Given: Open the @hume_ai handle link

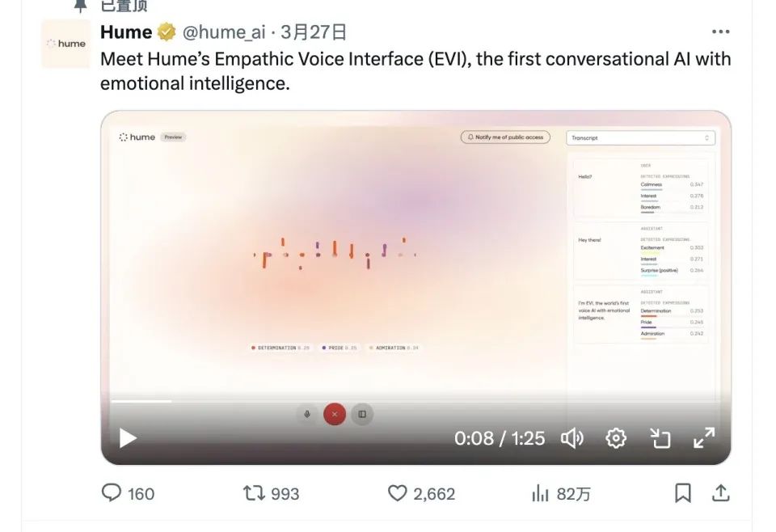Looking at the screenshot, I should pyautogui.click(x=224, y=32).
